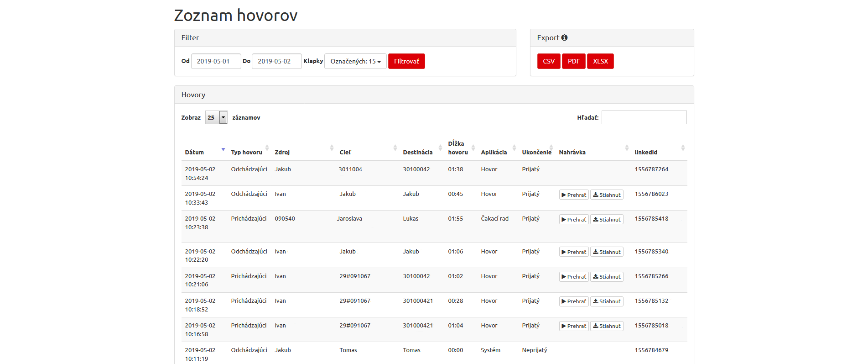This screenshot has width=868, height=364.
Task: Click the date cell 2019-05-02 10:54:24
Action: [200, 174]
